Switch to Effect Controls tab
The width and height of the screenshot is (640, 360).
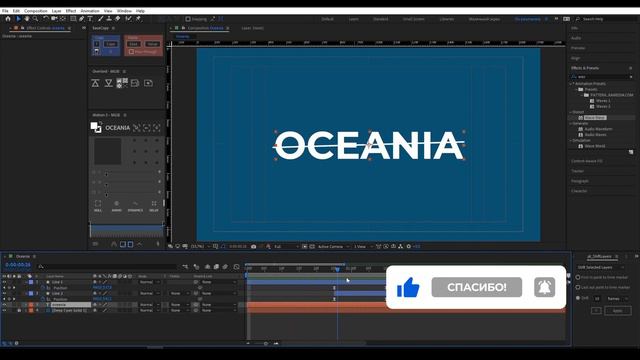[x=45, y=28]
